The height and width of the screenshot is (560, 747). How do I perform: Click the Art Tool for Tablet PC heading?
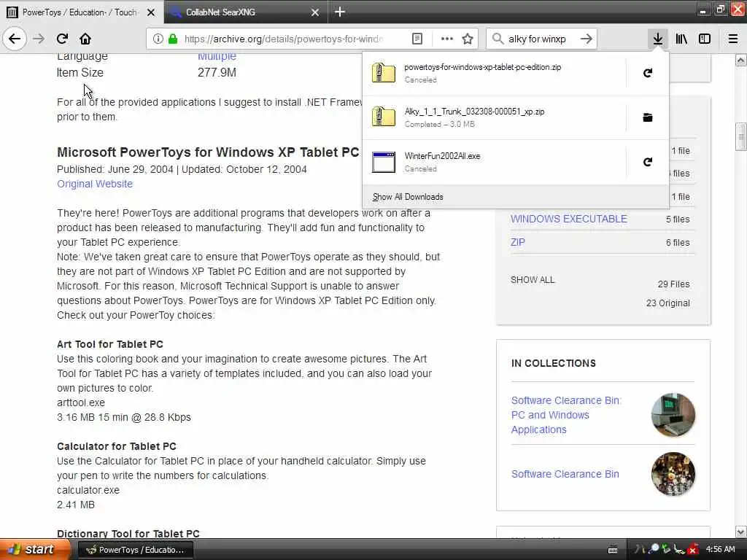coord(110,344)
